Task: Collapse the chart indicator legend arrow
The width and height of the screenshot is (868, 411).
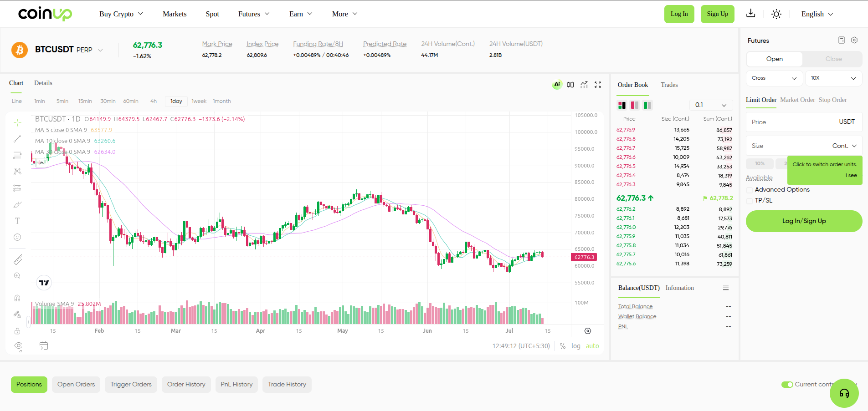Action: [41, 162]
